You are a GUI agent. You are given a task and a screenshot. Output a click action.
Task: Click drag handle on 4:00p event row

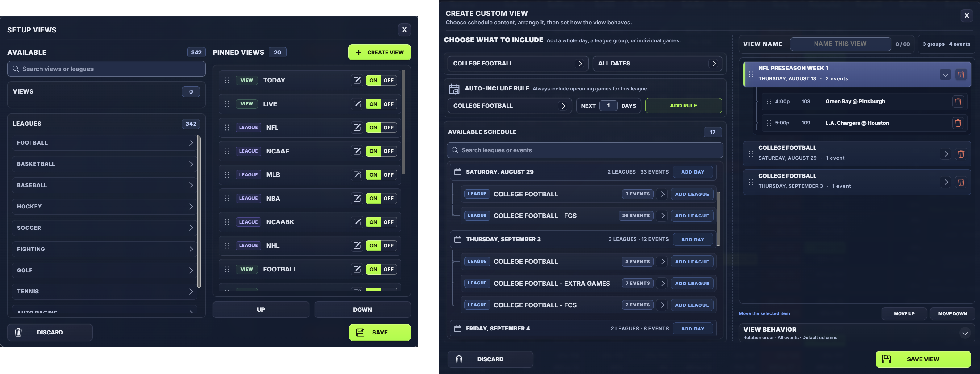click(x=769, y=102)
